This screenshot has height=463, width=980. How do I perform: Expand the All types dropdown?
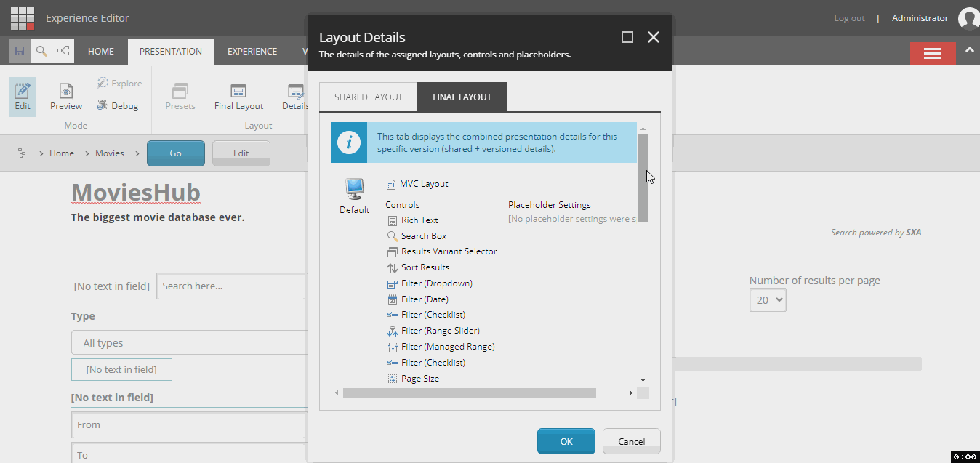pos(189,342)
